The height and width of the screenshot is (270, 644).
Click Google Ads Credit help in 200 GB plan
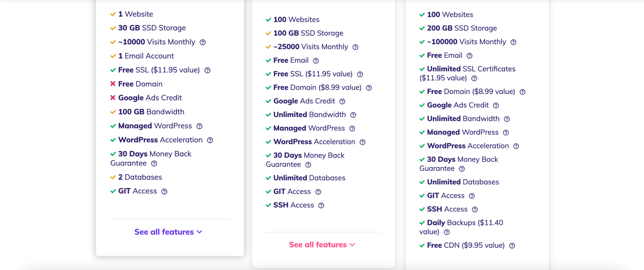pyautogui.click(x=496, y=106)
